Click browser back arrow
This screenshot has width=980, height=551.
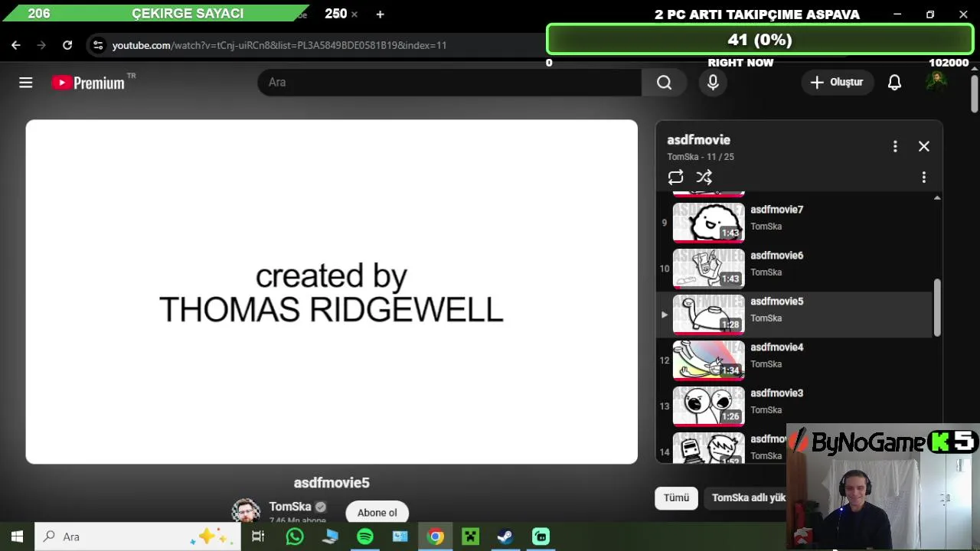tap(16, 45)
